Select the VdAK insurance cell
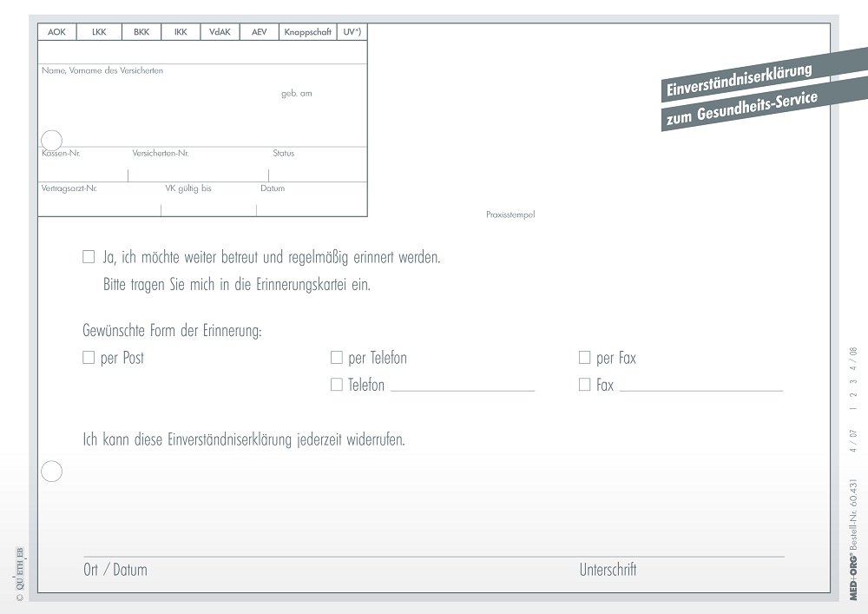This screenshot has width=868, height=614. click(220, 32)
